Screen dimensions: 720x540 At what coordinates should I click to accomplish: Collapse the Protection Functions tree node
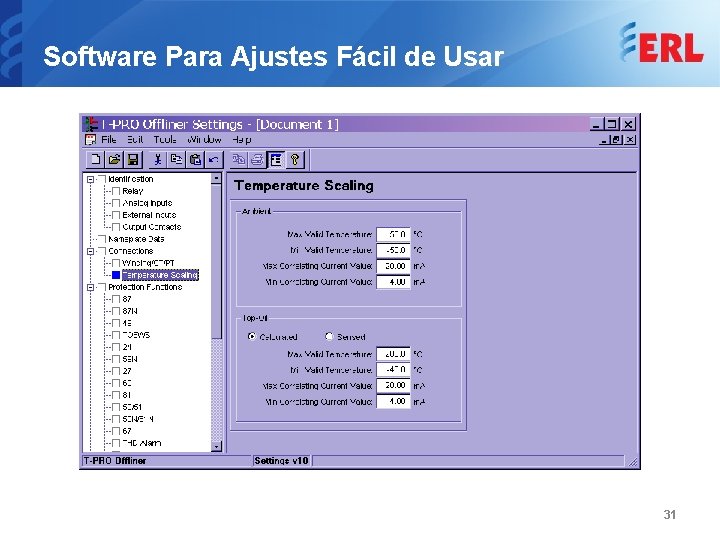pyautogui.click(x=91, y=287)
